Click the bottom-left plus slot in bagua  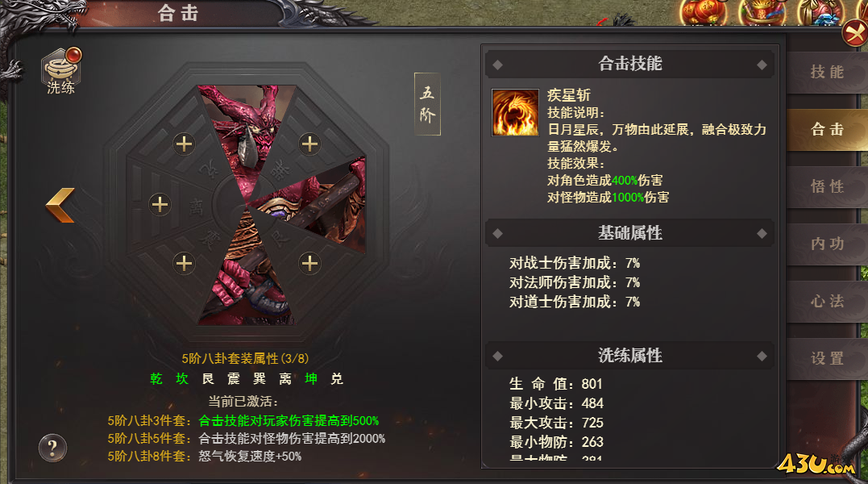[x=184, y=263]
